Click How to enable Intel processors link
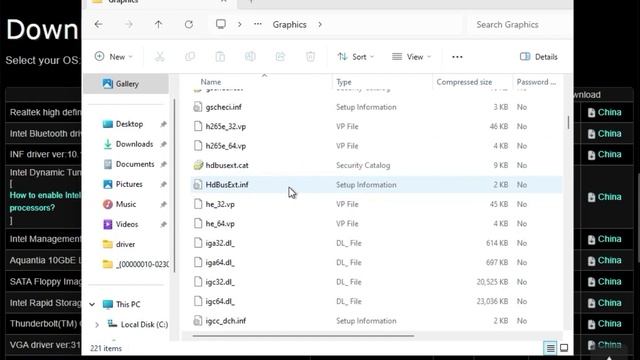The image size is (640, 360). coord(45,201)
